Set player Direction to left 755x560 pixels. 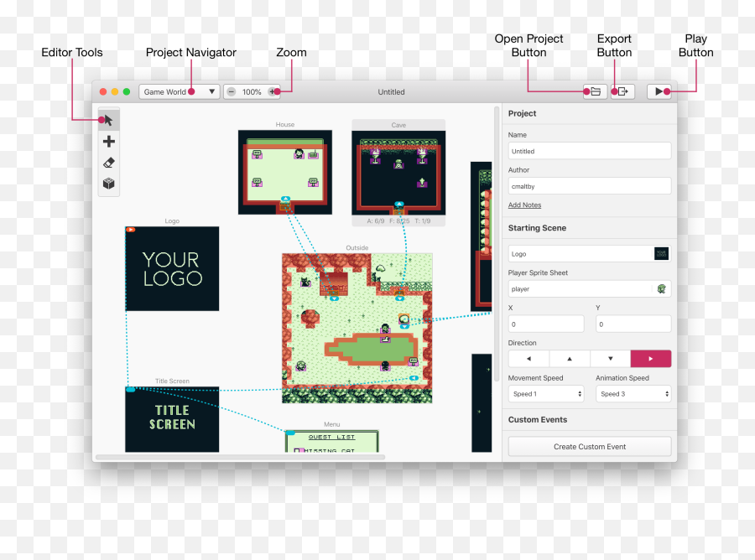coord(527,358)
